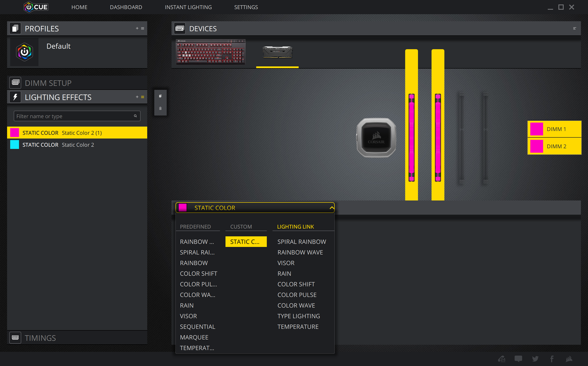Select the RAM module device thumbnail
This screenshot has height=366, width=588.
pyautogui.click(x=277, y=52)
